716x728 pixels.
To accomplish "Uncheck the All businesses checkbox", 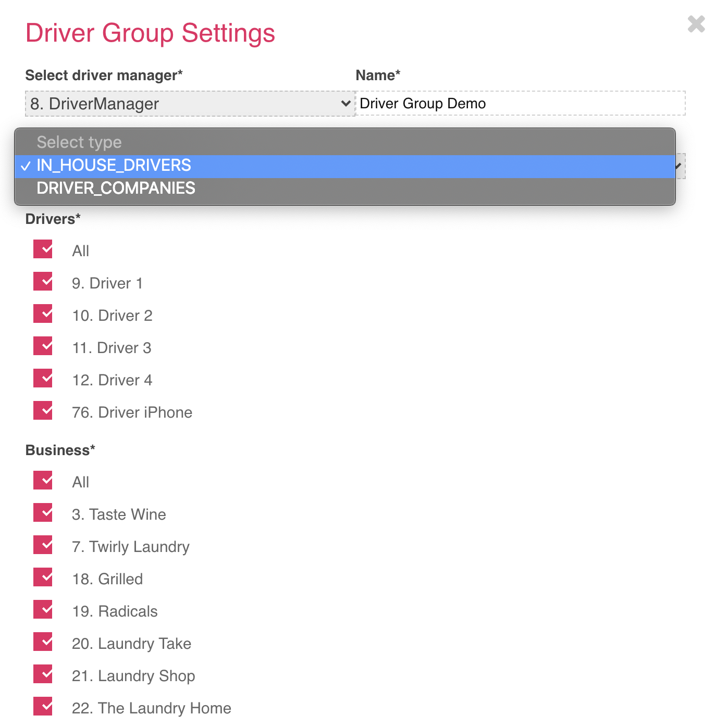I will (43, 481).
